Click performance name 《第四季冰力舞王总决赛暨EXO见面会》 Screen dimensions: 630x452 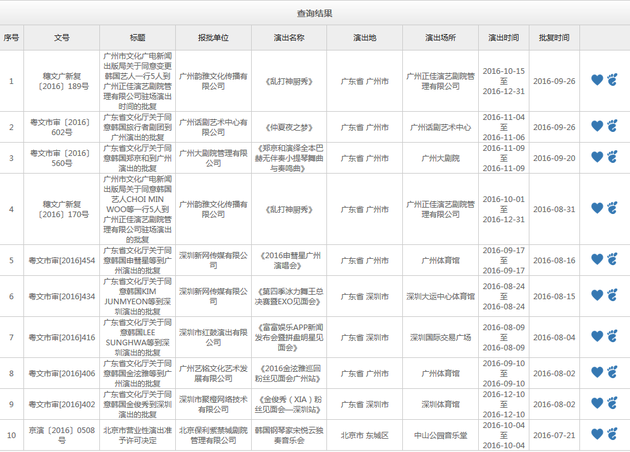pos(289,297)
